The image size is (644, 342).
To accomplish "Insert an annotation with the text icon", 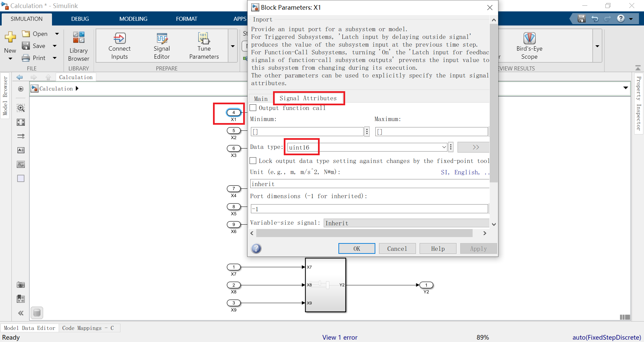I will 21,150.
